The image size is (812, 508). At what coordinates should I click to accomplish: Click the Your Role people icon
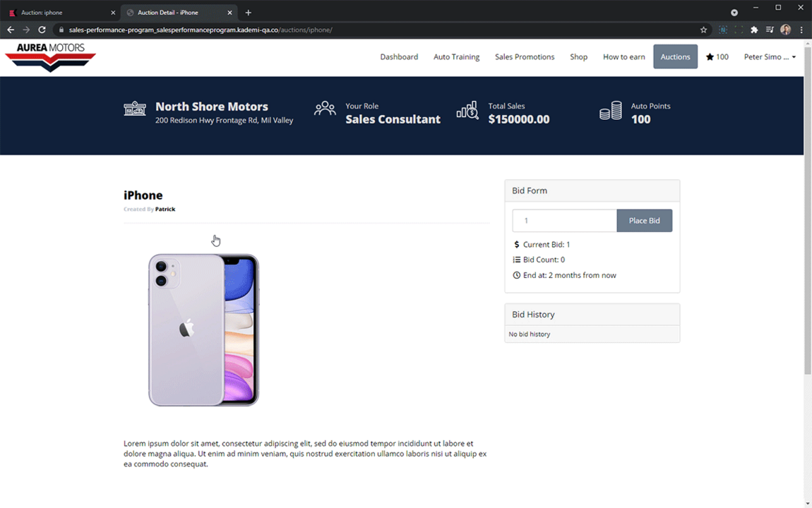(x=325, y=108)
